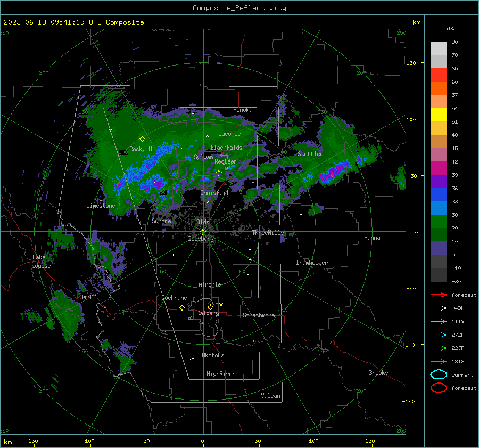Click the Calgary city label

coord(208,313)
